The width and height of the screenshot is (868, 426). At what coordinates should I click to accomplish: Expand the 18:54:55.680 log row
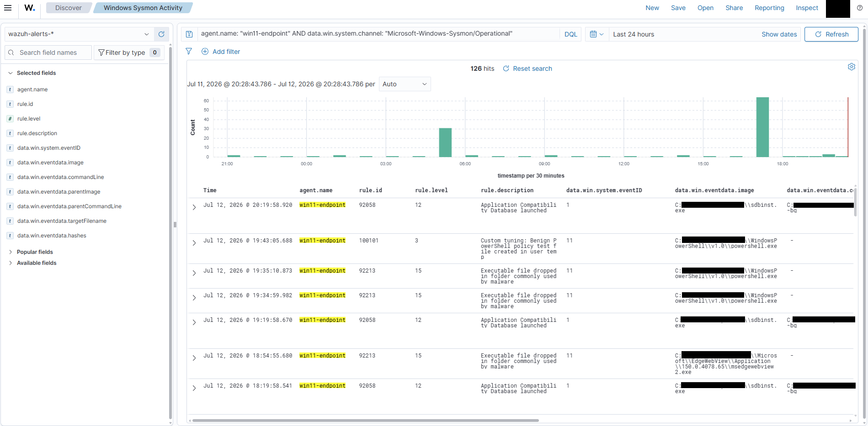pos(194,358)
